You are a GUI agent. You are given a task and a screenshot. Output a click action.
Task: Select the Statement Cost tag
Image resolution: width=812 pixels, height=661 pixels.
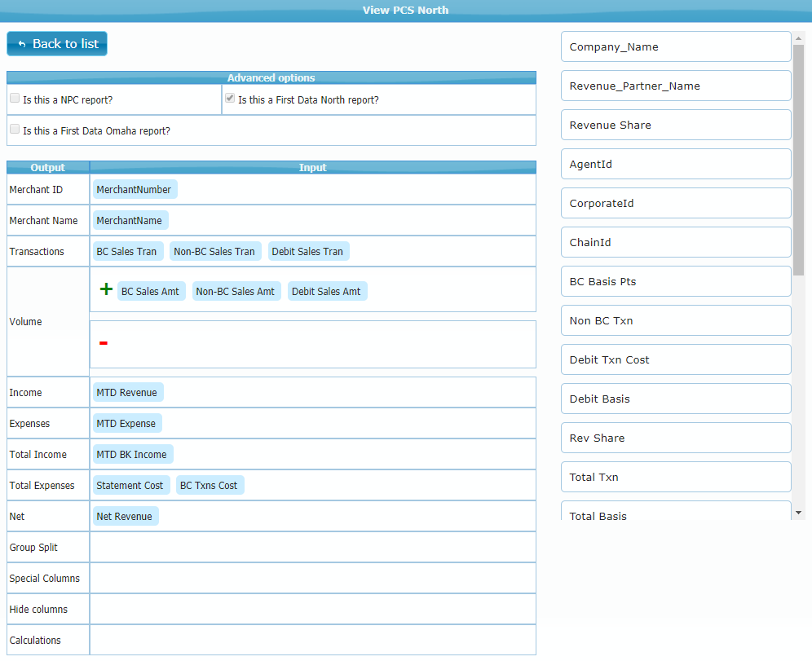pyautogui.click(x=130, y=486)
